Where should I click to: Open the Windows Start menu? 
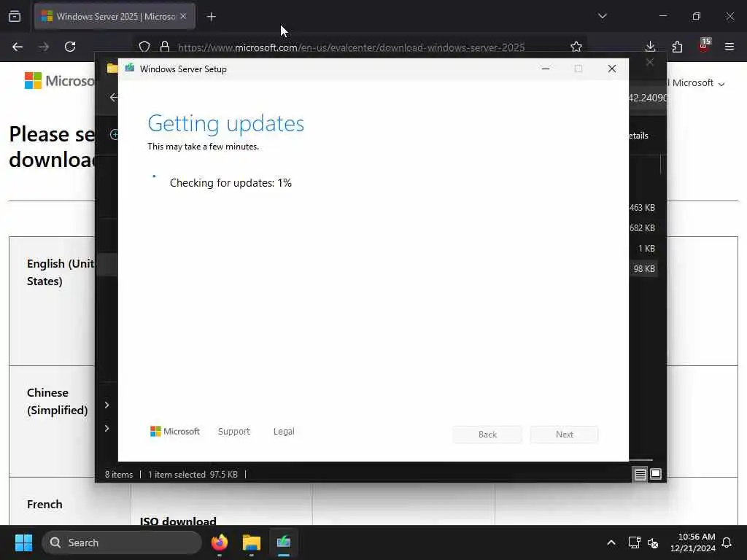coord(23,542)
